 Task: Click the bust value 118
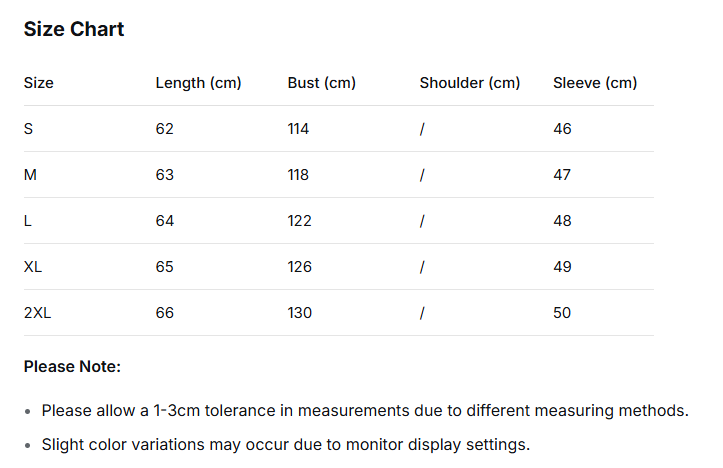(x=298, y=175)
